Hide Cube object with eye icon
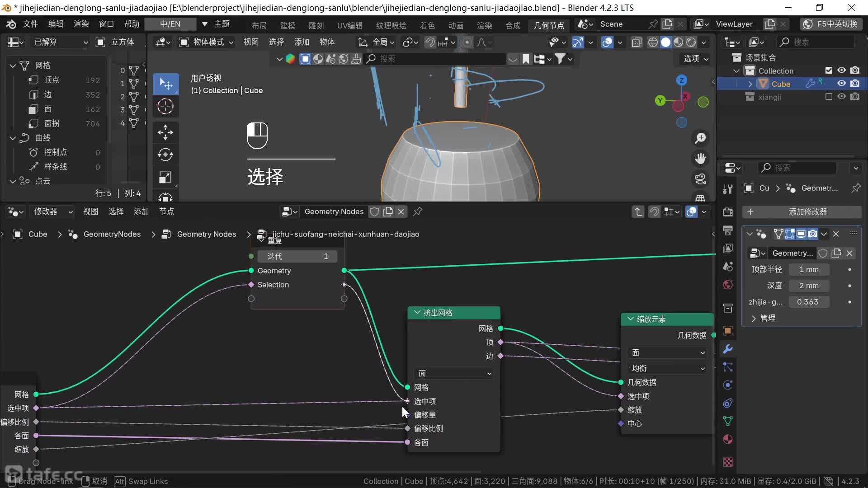The height and width of the screenshot is (488, 868). click(841, 84)
